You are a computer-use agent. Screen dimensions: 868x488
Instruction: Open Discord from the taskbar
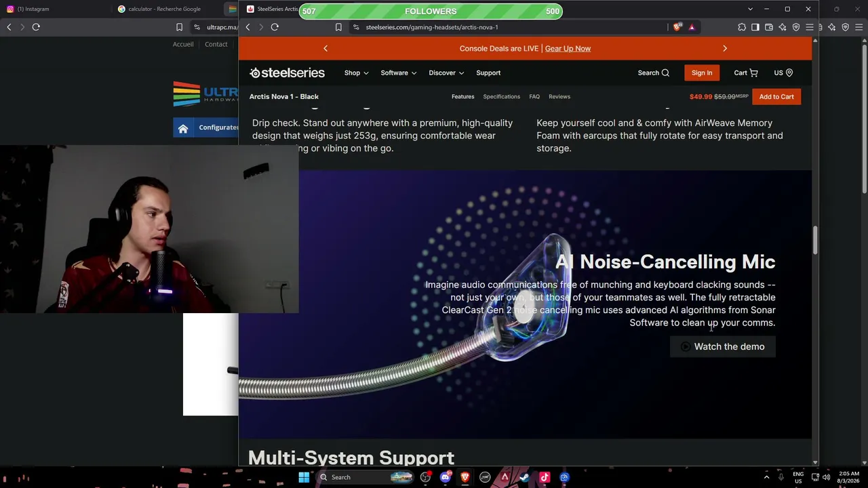click(x=446, y=477)
